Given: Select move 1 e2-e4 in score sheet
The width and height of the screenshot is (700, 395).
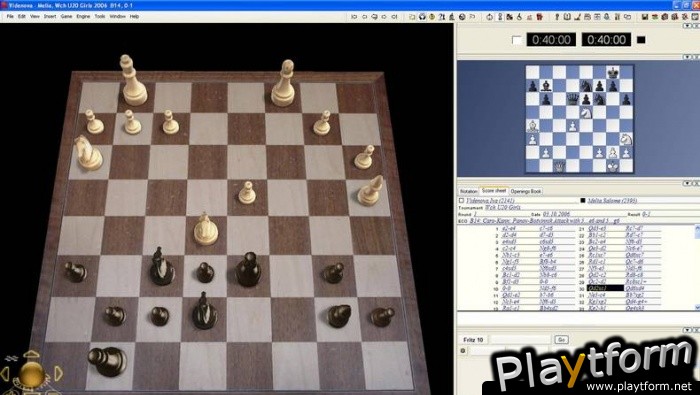Looking at the screenshot, I should click(x=509, y=229).
